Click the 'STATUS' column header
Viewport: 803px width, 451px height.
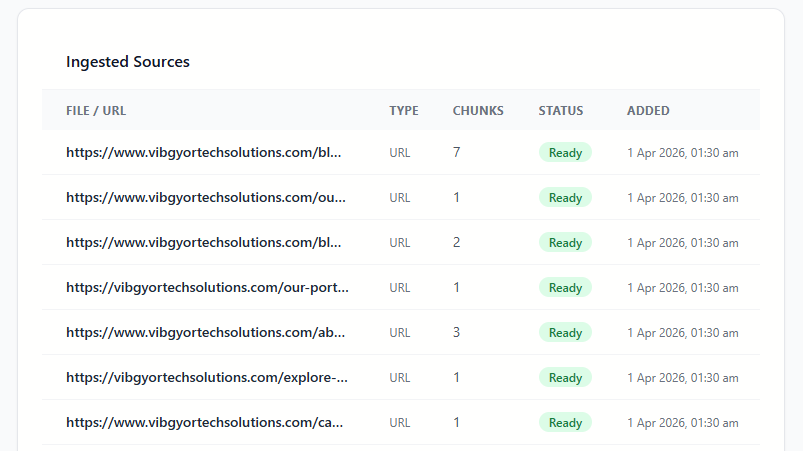(561, 111)
